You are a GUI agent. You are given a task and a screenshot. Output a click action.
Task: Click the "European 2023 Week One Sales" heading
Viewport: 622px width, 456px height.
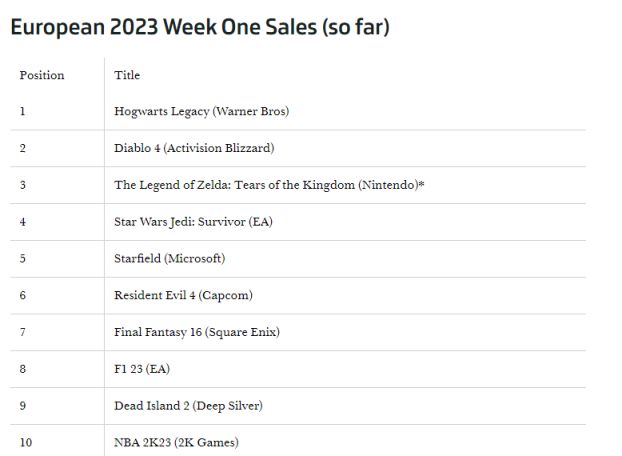199,28
